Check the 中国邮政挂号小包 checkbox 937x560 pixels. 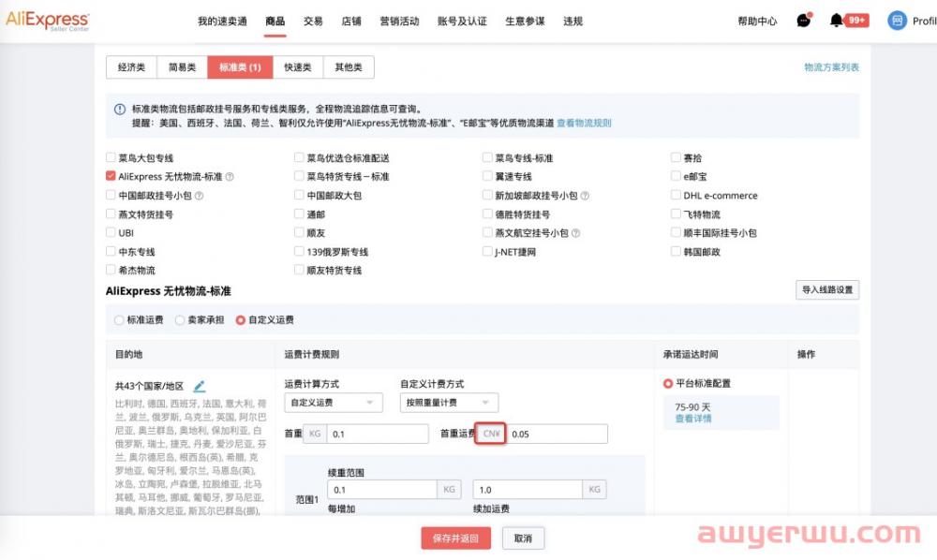[x=111, y=195]
